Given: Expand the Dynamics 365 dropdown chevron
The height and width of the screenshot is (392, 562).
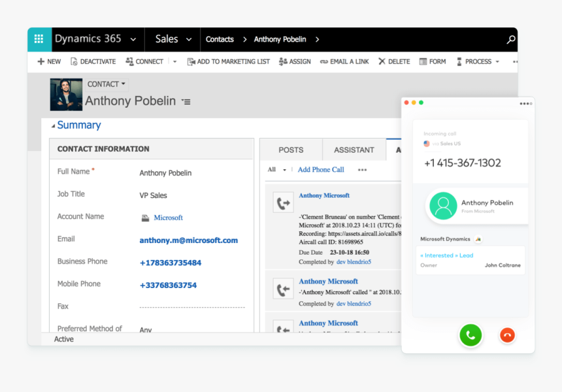Looking at the screenshot, I should 133,39.
